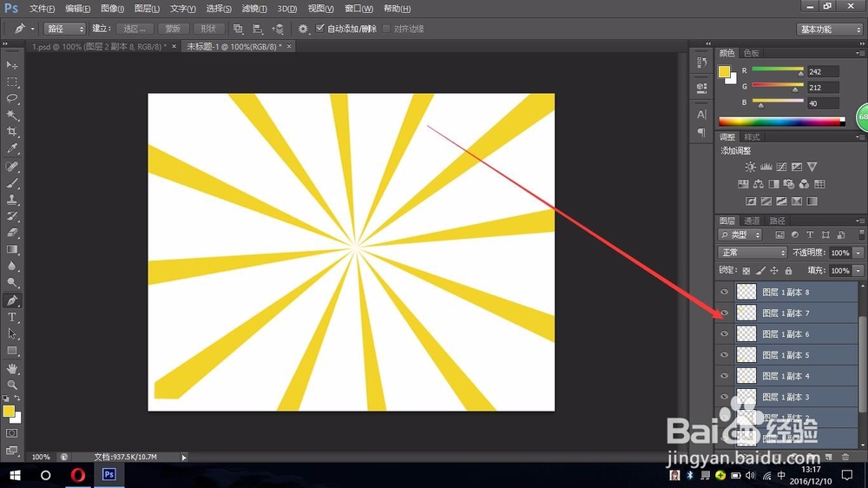Image resolution: width=868 pixels, height=488 pixels.
Task: Select the Path Selection tool
Action: (x=11, y=334)
